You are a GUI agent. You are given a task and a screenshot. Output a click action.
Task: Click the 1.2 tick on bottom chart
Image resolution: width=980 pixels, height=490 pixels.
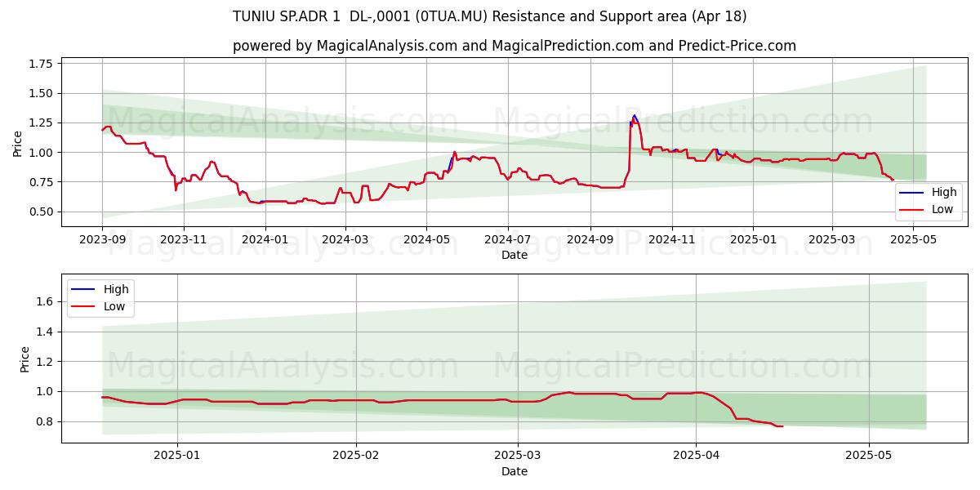coord(45,362)
